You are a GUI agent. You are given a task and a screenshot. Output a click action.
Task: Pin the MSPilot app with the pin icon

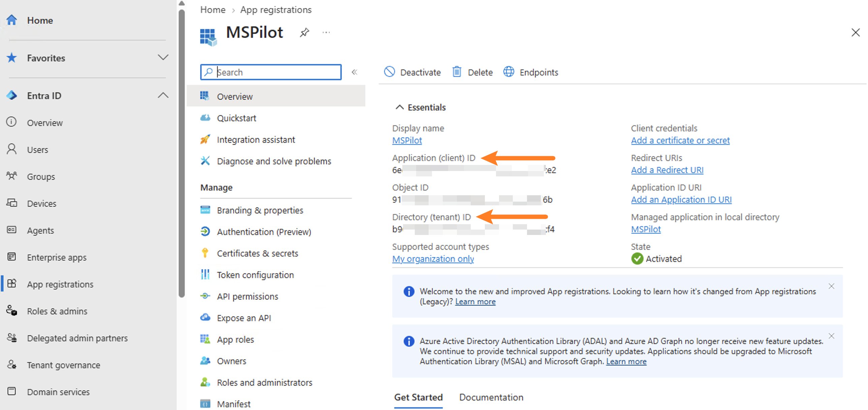304,33
